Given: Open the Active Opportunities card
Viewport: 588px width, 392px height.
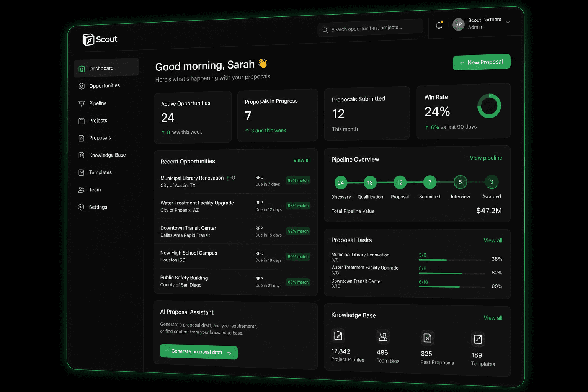Looking at the screenshot, I should pyautogui.click(x=193, y=118).
